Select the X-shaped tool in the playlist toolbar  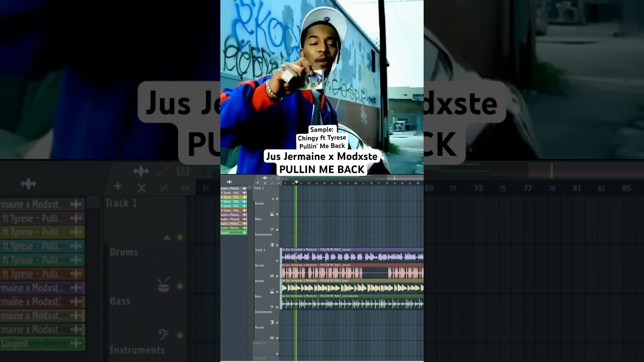tap(265, 183)
